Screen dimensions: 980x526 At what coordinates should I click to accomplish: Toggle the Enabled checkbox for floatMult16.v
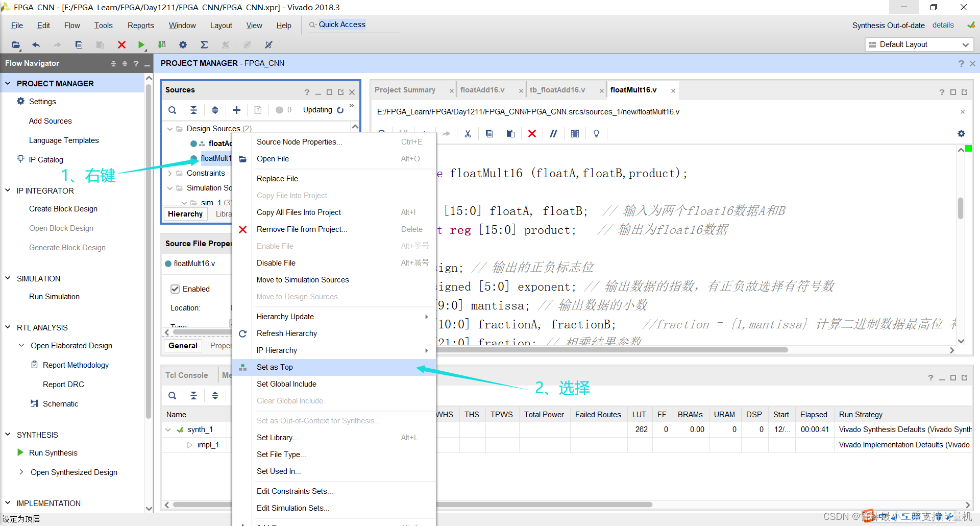click(175, 289)
